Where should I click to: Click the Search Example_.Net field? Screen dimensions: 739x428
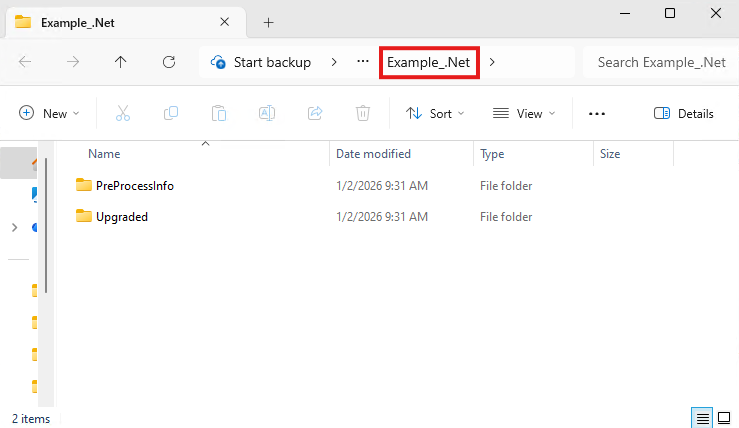(660, 62)
